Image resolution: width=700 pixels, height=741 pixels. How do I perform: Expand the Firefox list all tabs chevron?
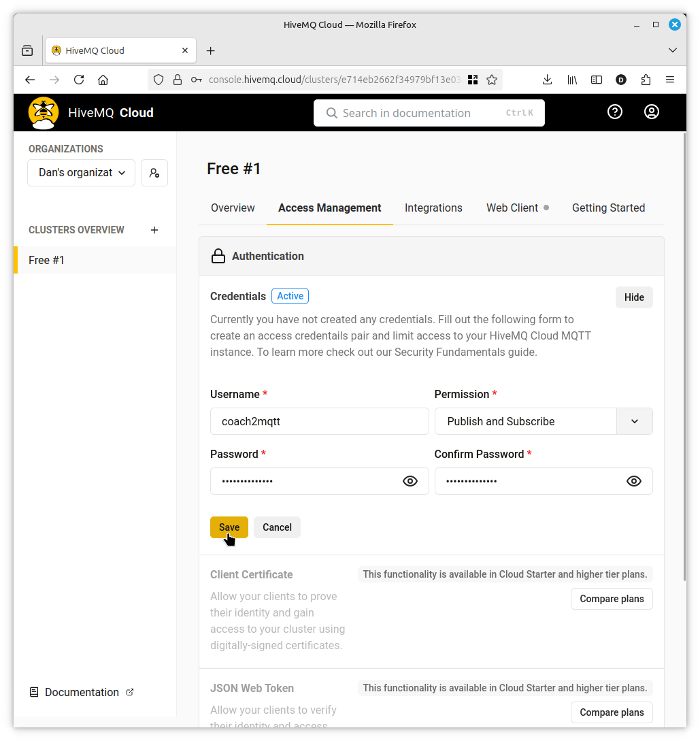coord(673,50)
